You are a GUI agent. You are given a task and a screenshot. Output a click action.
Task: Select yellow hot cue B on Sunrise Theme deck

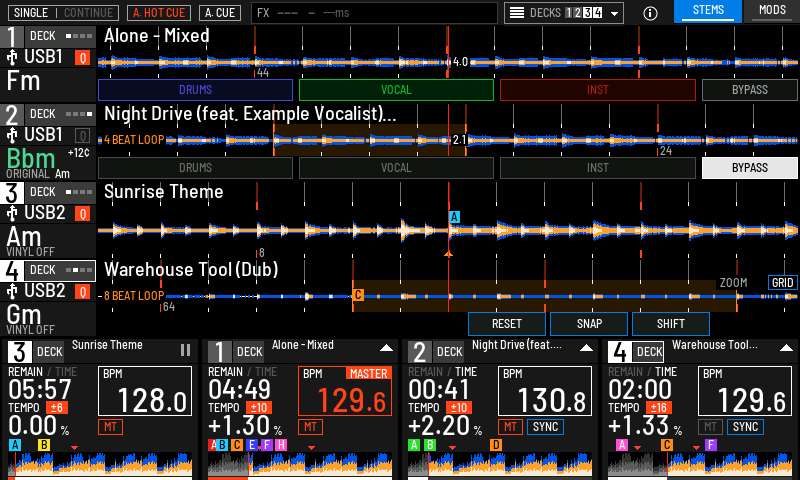(44, 445)
